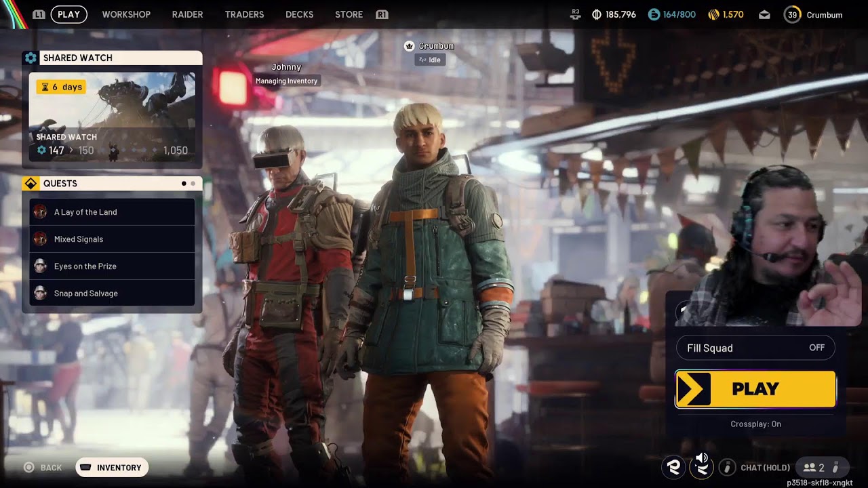Switch to the WORKSHOP tab
The height and width of the screenshot is (488, 868).
pyautogui.click(x=126, y=14)
